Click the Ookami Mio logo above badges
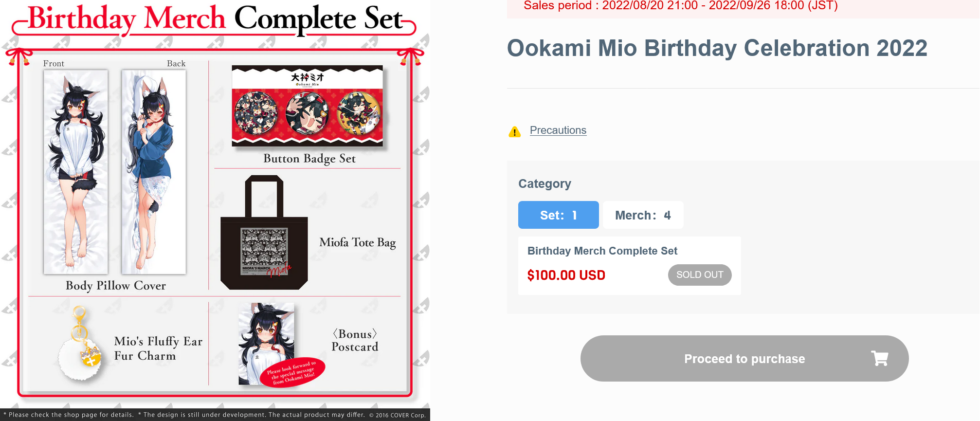 click(308, 78)
